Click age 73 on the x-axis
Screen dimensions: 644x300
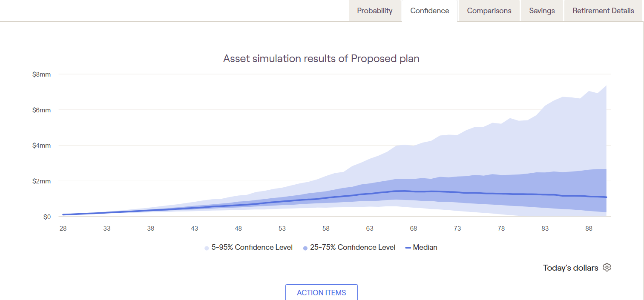pyautogui.click(x=457, y=229)
